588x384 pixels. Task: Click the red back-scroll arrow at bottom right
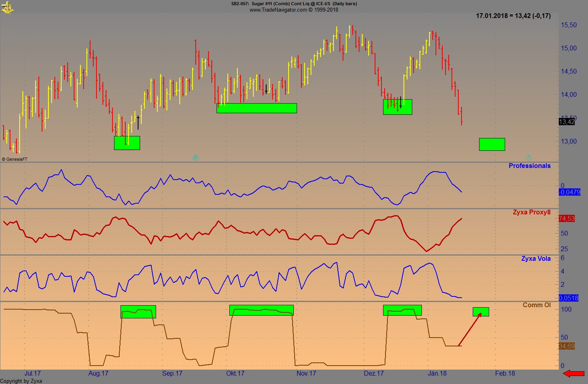pyautogui.click(x=573, y=374)
